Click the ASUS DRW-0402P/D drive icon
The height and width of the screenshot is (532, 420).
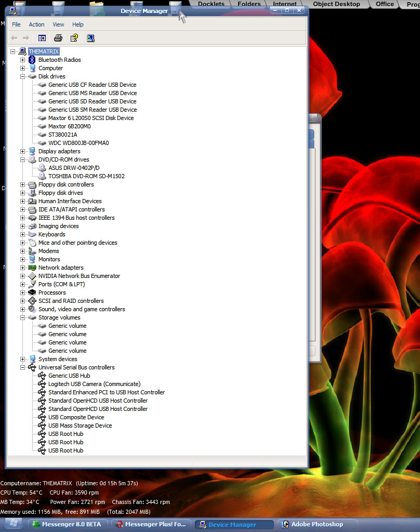pos(42,168)
